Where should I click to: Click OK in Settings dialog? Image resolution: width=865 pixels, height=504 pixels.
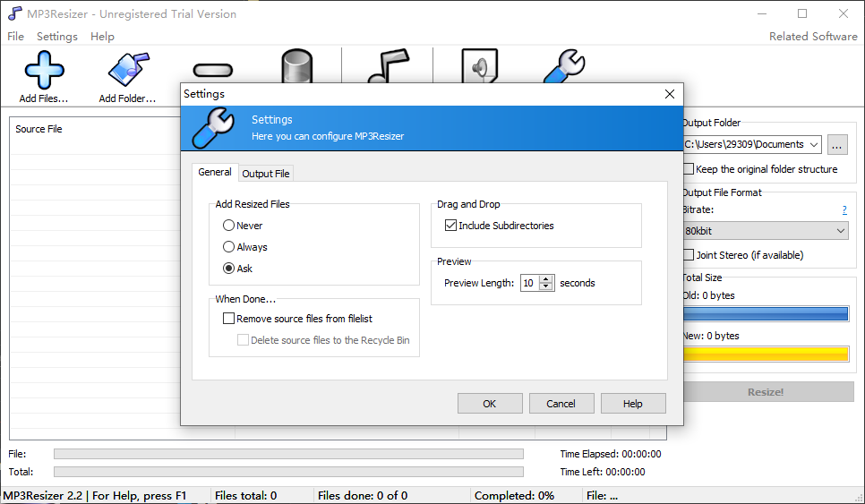489,404
